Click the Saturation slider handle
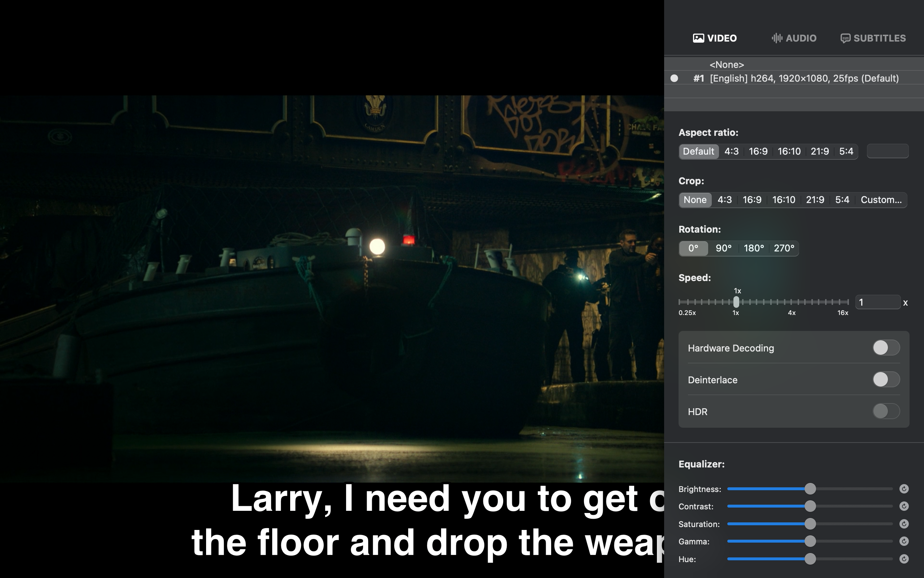 pos(810,524)
